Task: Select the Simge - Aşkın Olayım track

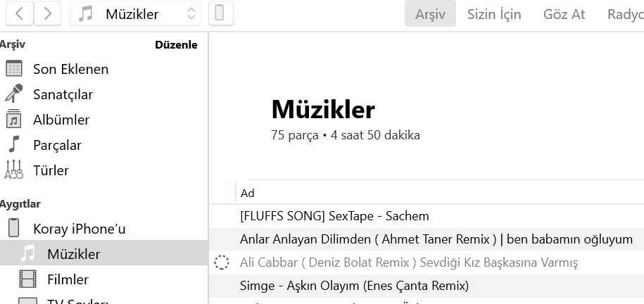Action: point(354,286)
